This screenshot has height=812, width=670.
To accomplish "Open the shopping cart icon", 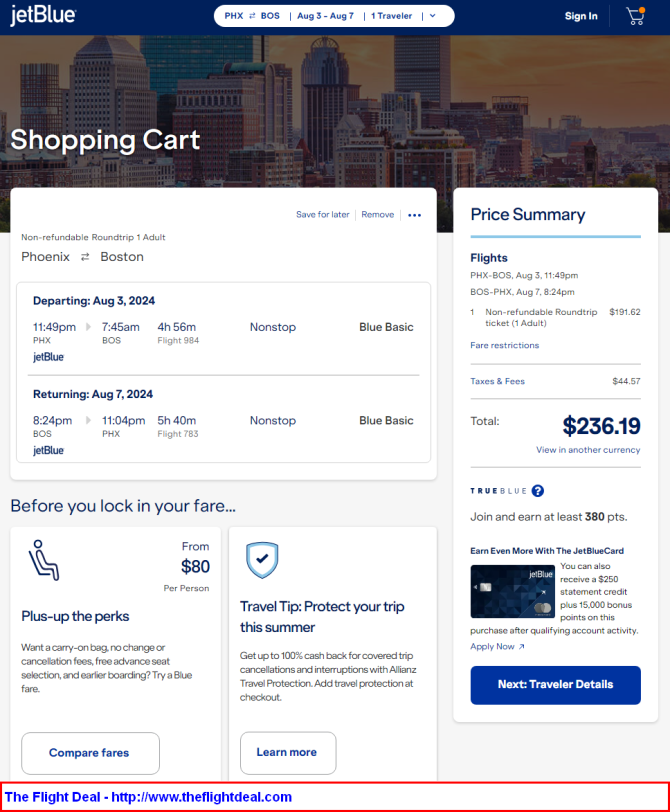I will point(634,16).
